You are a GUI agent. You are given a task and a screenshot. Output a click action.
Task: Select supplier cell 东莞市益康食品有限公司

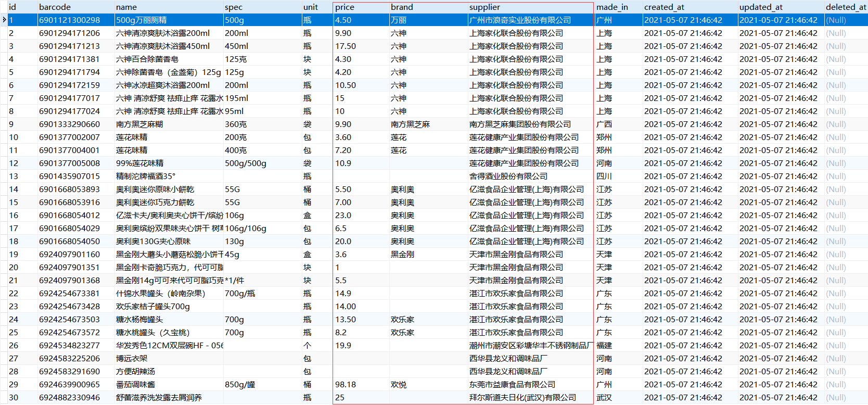(x=531, y=384)
